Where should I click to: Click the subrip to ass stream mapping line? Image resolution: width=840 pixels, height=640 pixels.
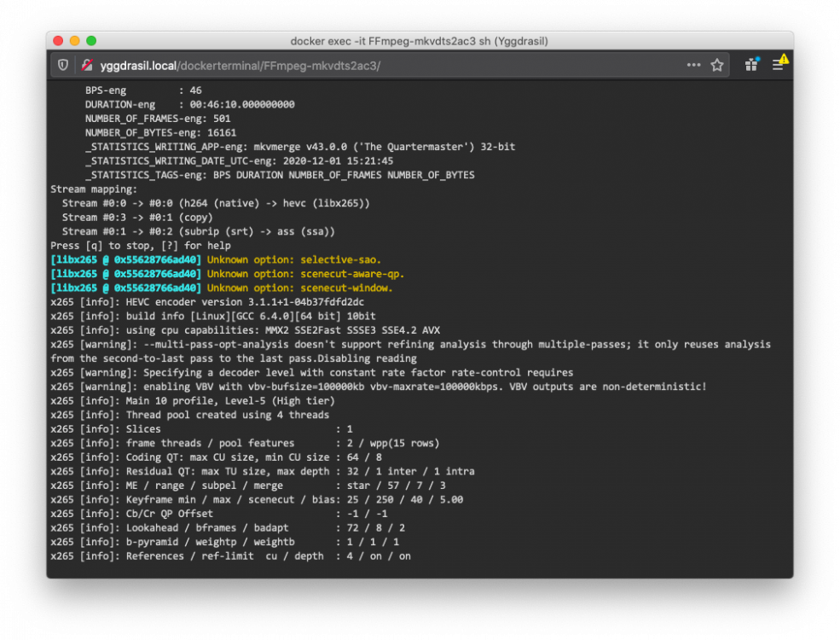coord(198,231)
